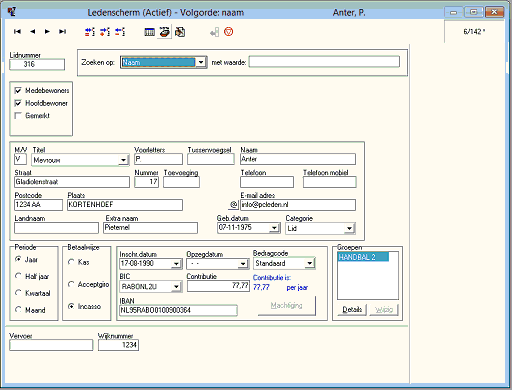The image size is (512, 390).
Task: Click the application icon in the title bar
Action: pyautogui.click(x=12, y=12)
